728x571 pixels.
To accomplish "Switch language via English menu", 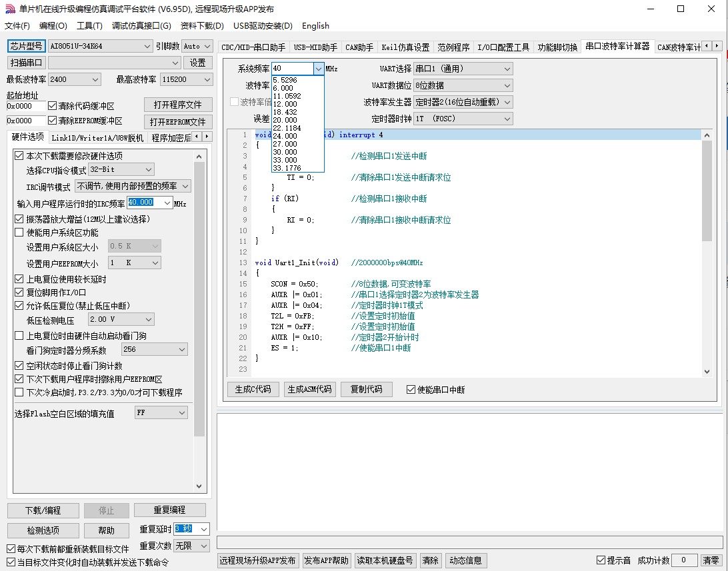I will pos(315,26).
